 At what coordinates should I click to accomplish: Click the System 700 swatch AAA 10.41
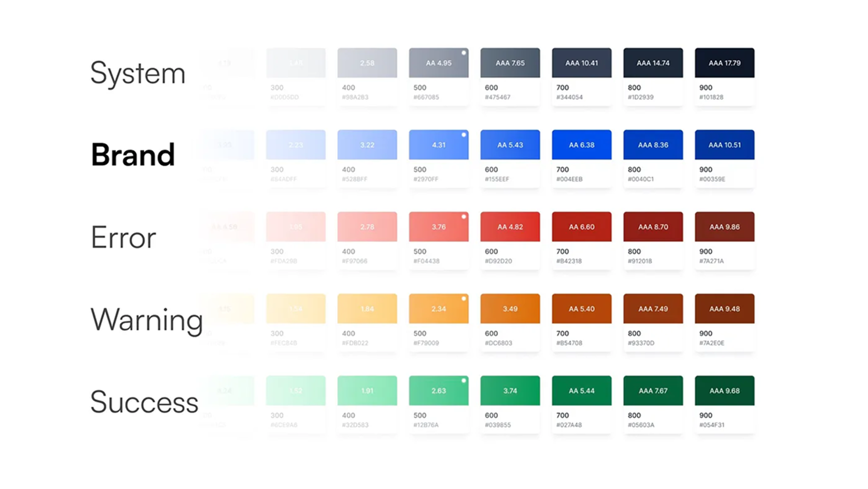coord(581,63)
